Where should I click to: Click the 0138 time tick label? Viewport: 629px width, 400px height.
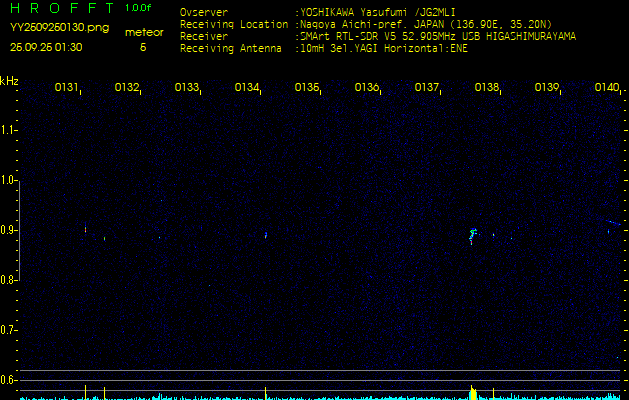click(x=486, y=87)
